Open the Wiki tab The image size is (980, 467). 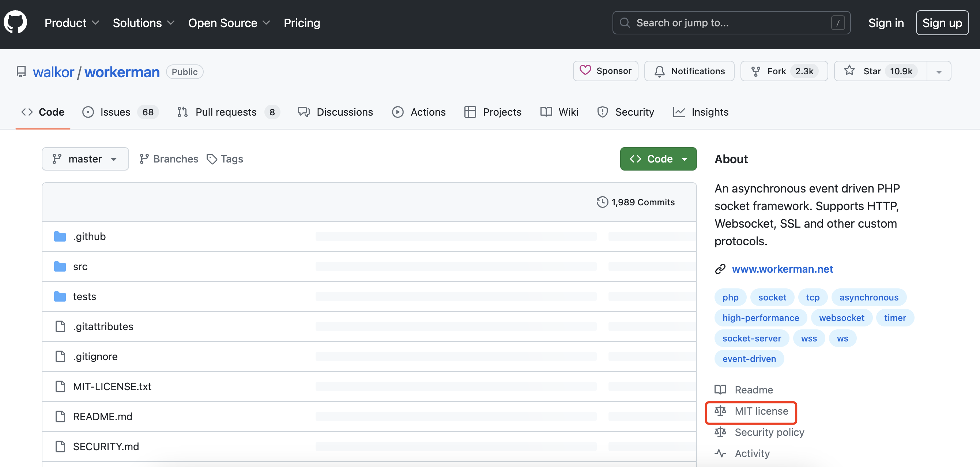(x=559, y=112)
